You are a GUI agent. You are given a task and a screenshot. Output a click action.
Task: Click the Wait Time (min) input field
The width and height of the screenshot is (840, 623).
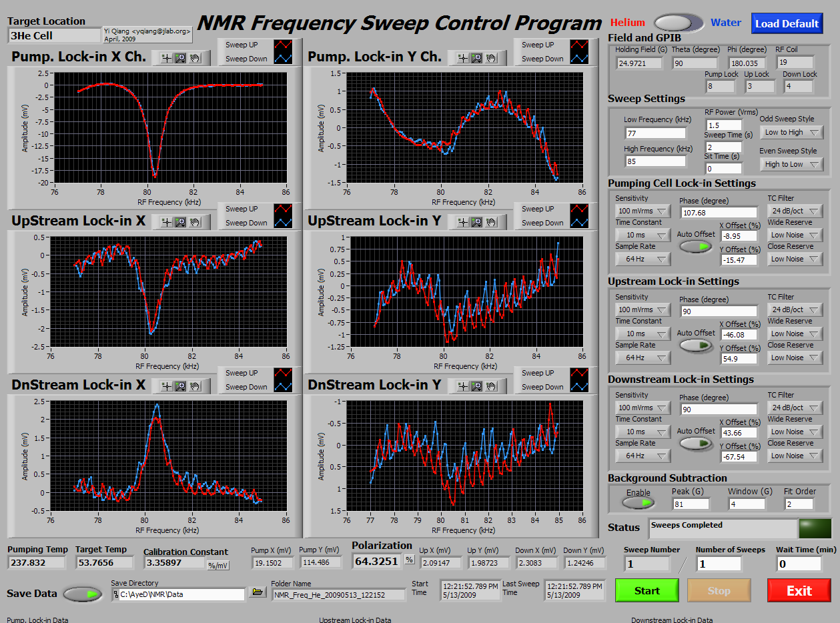pos(799,564)
